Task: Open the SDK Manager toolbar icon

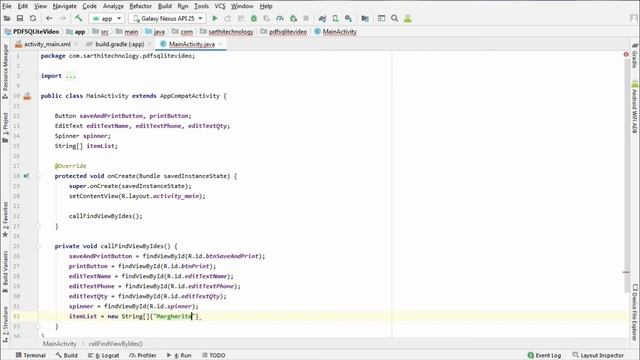Action: [x=348, y=18]
